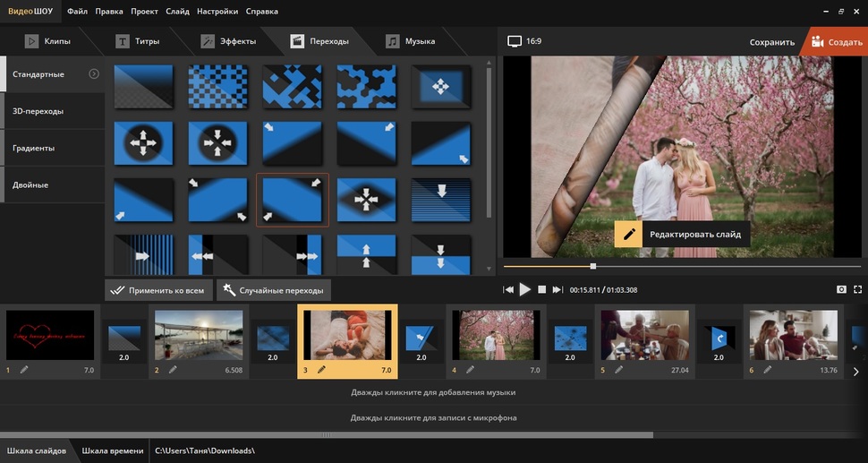The width and height of the screenshot is (868, 463).
Task: Click the Дважды кликните для добавления музыки track
Action: [x=433, y=392]
